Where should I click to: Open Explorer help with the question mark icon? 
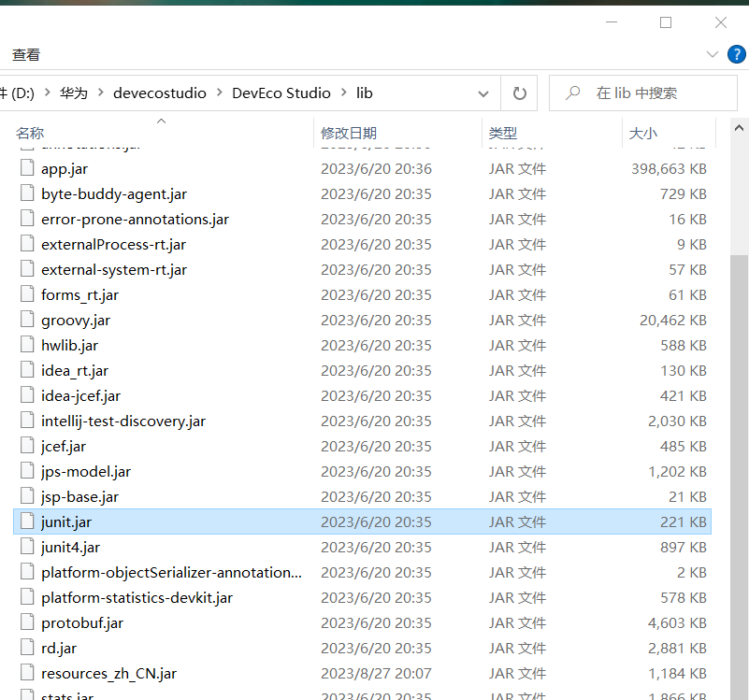[737, 54]
